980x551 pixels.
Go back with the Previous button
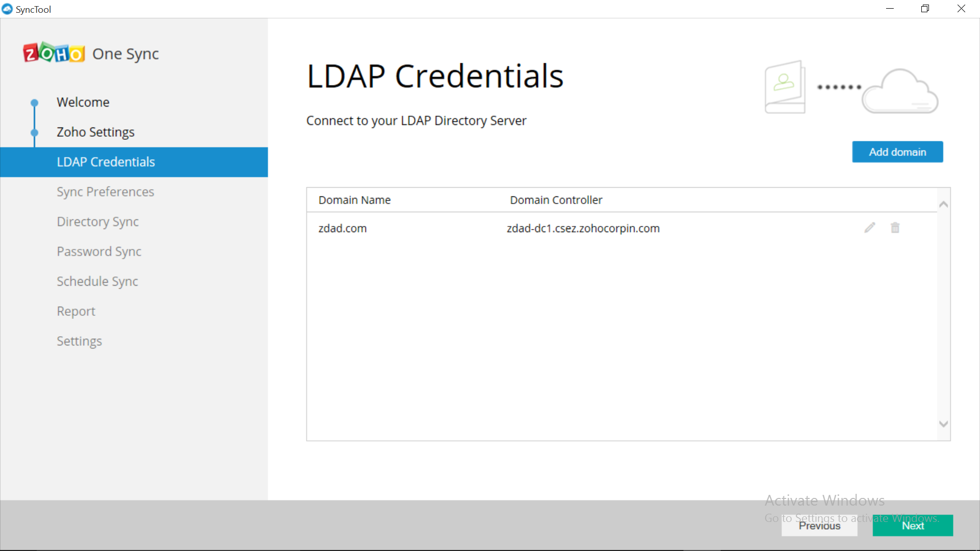point(819,525)
